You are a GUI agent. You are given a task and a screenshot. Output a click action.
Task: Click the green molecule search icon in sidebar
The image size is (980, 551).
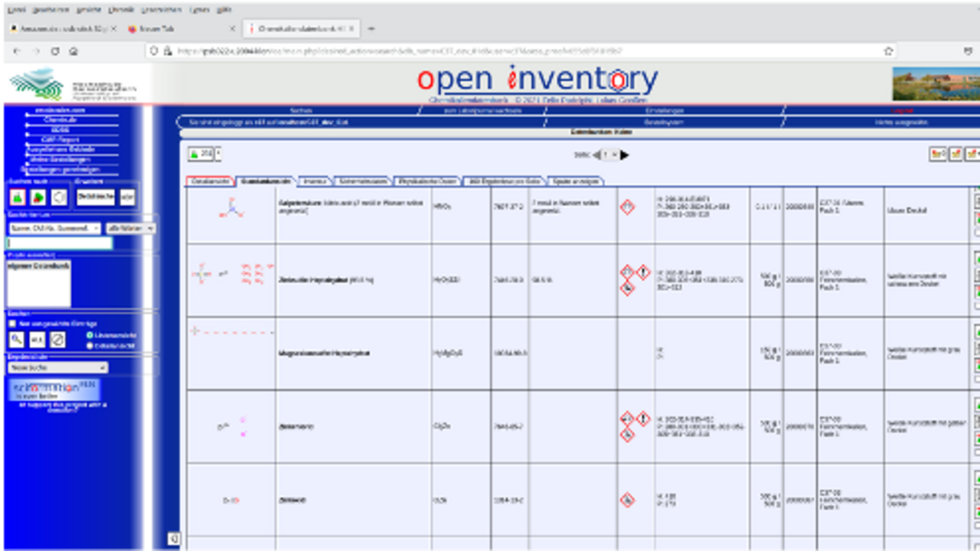(x=18, y=197)
